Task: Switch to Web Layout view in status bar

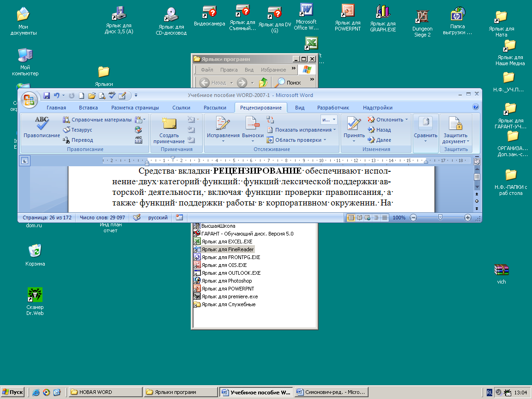Action: coord(368,218)
